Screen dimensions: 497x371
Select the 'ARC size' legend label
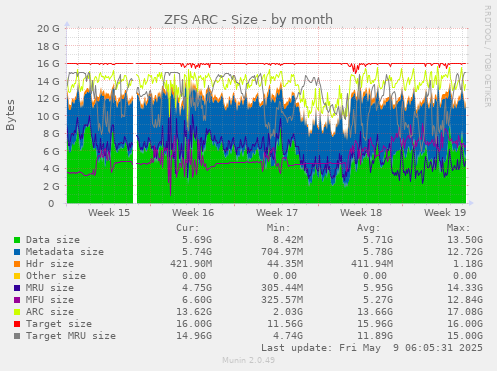coord(50,312)
